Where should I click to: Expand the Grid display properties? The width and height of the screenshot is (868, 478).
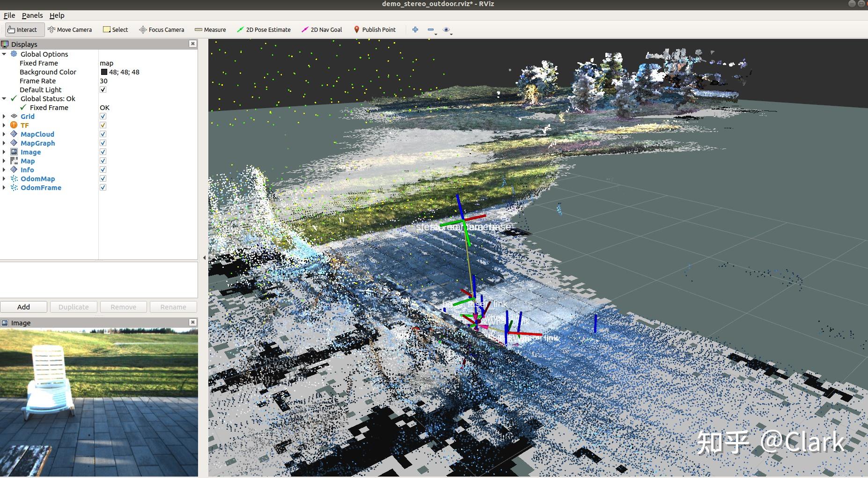(4, 116)
